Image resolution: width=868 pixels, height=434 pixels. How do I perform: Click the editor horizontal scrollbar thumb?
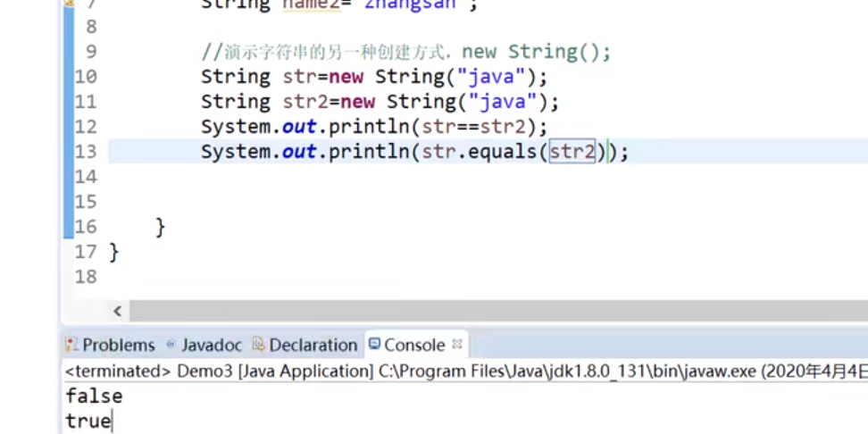498,311
